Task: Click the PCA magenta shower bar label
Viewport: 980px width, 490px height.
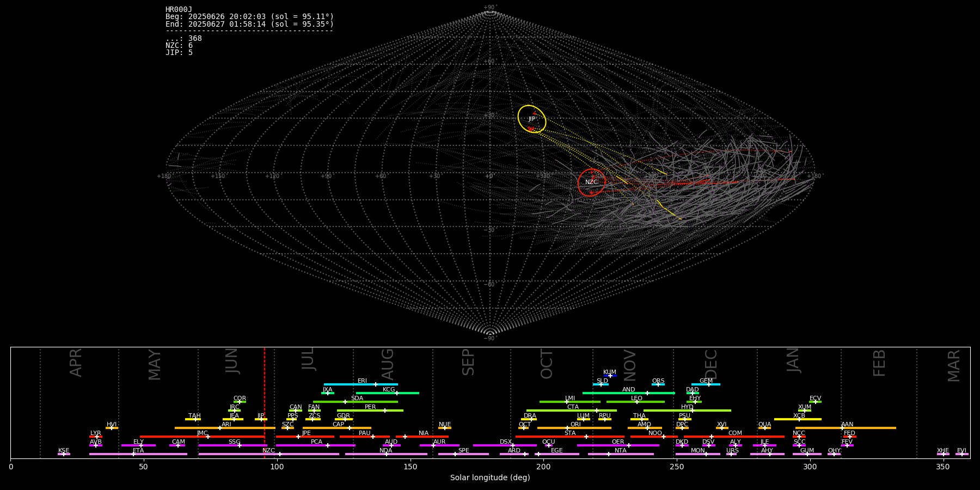Action: [x=317, y=442]
